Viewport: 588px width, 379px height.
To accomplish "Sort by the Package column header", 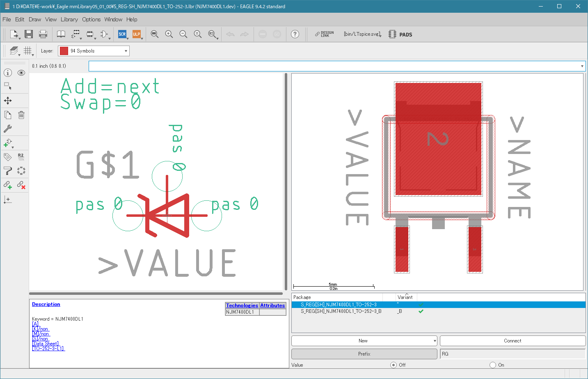I will click(337, 297).
